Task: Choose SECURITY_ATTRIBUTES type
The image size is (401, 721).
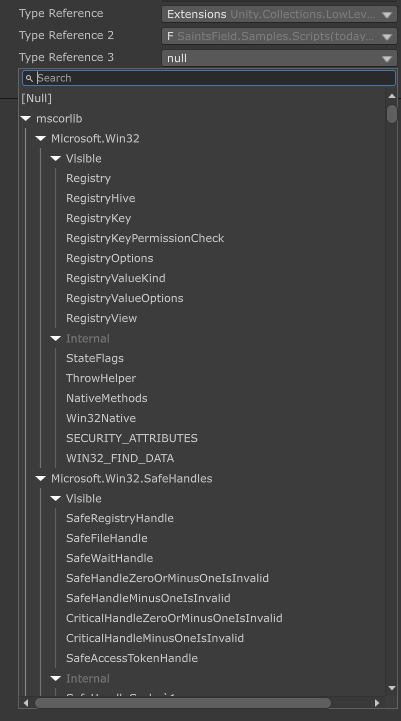Action: pyautogui.click(x=132, y=438)
